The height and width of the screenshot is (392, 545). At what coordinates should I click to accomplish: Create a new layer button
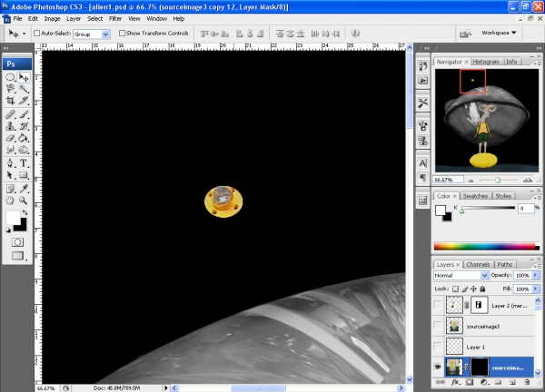pos(512,382)
